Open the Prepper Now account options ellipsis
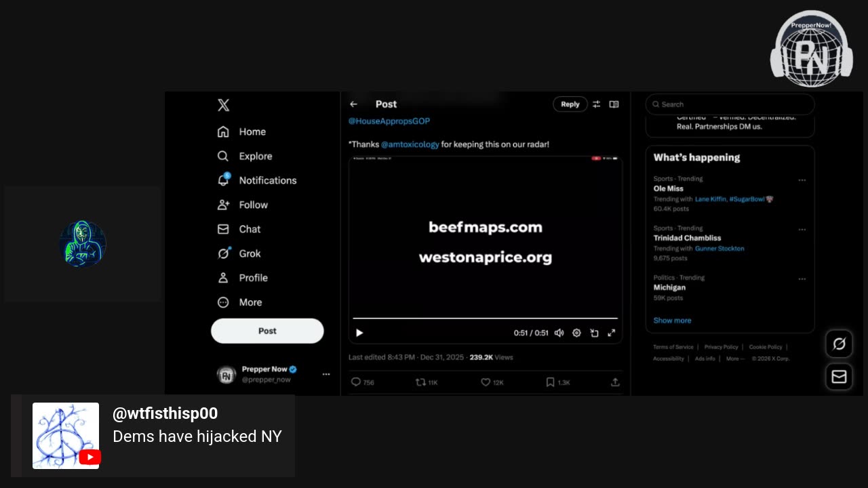This screenshot has width=868, height=488. tap(326, 374)
